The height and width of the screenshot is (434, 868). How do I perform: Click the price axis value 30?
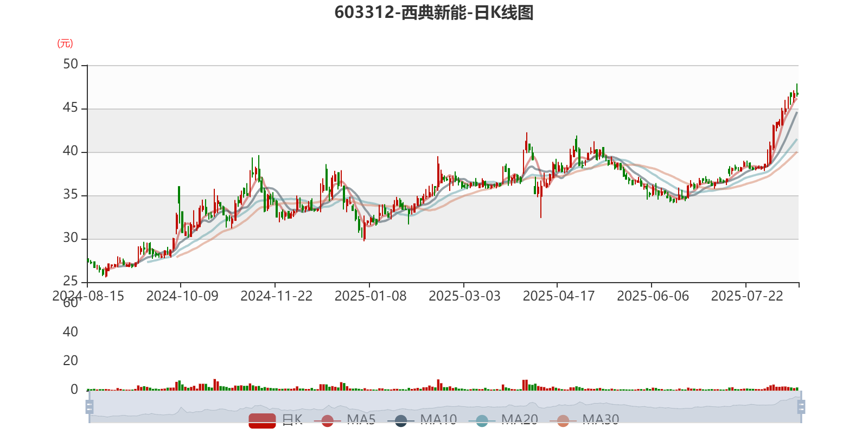click(71, 238)
